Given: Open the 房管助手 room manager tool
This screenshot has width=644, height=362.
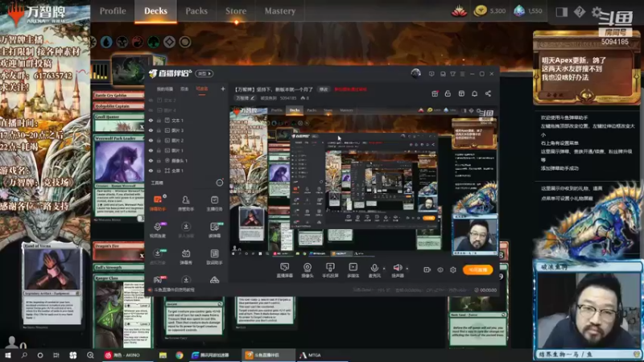Looking at the screenshot, I should [x=186, y=204].
